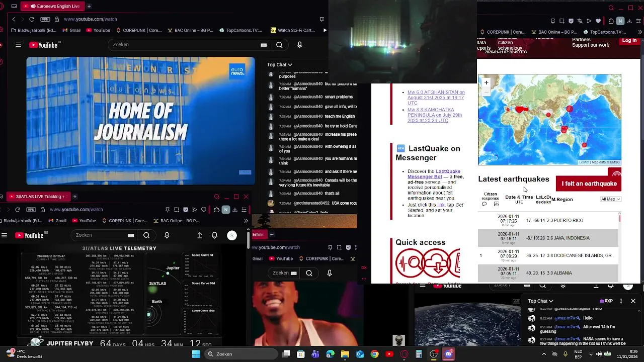
Task: Select the JAVA, INDONESIA earthquake row
Action: [x=548, y=238]
